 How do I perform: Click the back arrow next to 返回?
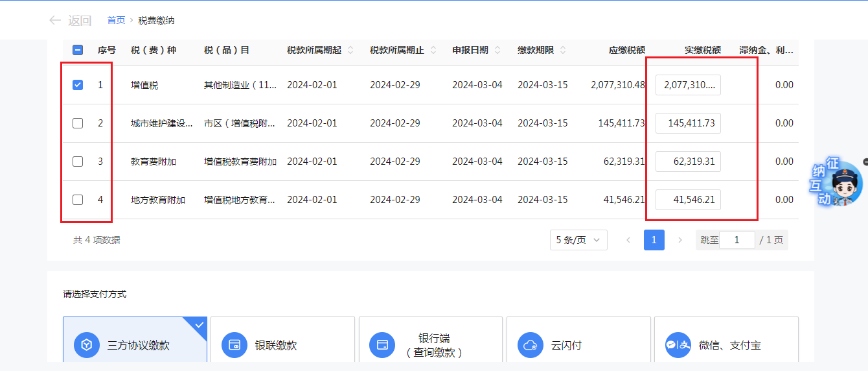(x=55, y=21)
